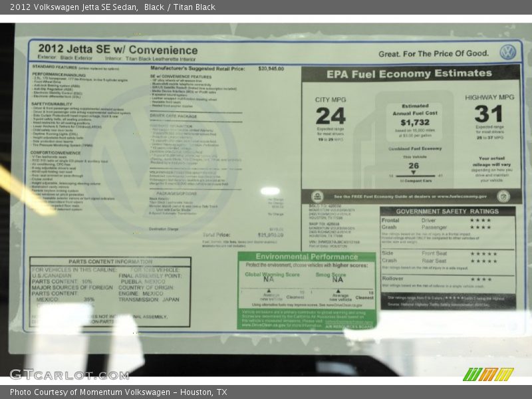This screenshot has width=532, height=399.
Task: Click the www.fueleconomy.gov guide line
Action: point(410,196)
